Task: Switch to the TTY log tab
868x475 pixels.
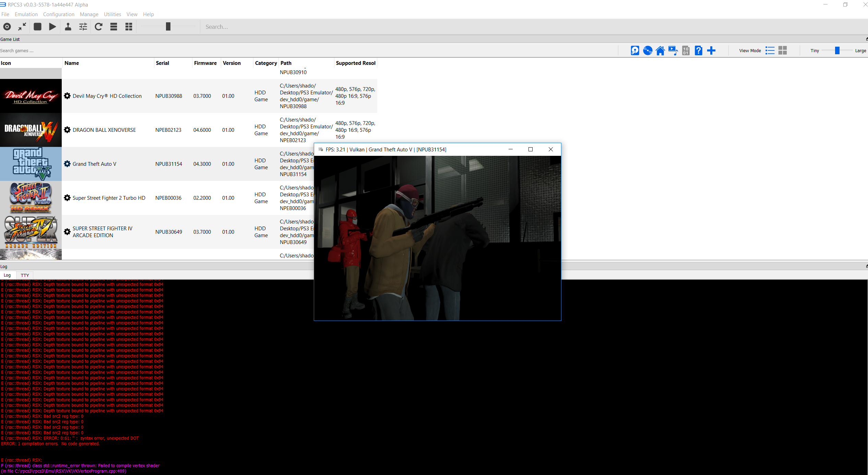Action: point(25,275)
